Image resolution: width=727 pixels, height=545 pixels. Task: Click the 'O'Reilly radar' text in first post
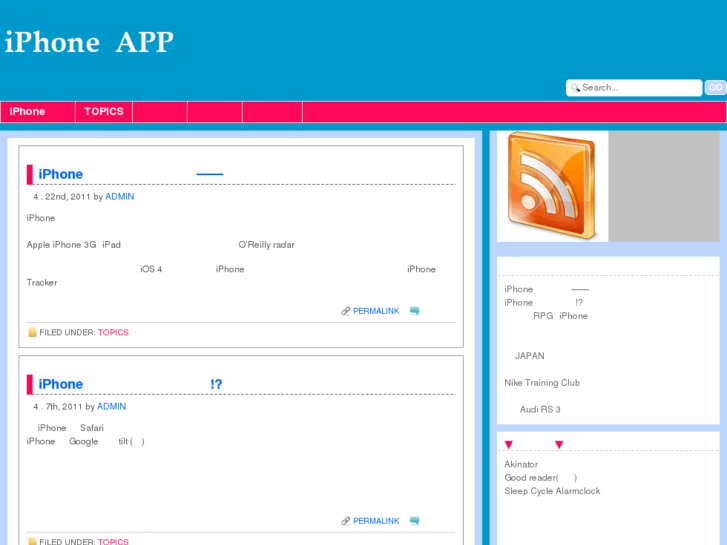click(x=267, y=245)
